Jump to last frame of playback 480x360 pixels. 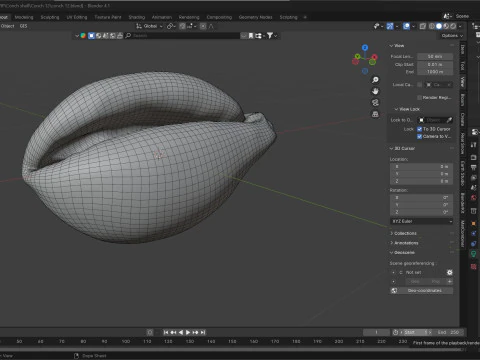point(203,332)
